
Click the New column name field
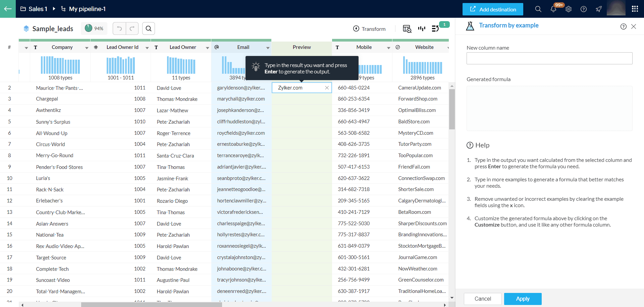[549, 58]
